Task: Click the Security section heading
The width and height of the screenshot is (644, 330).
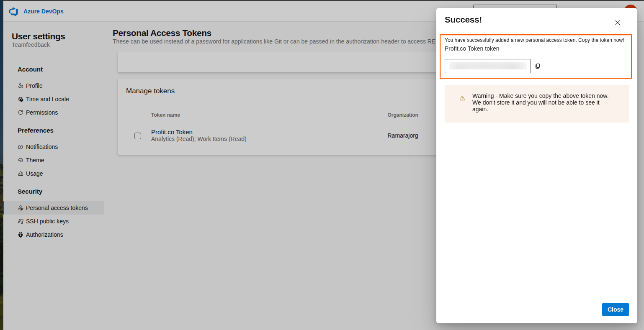Action: [x=30, y=192]
